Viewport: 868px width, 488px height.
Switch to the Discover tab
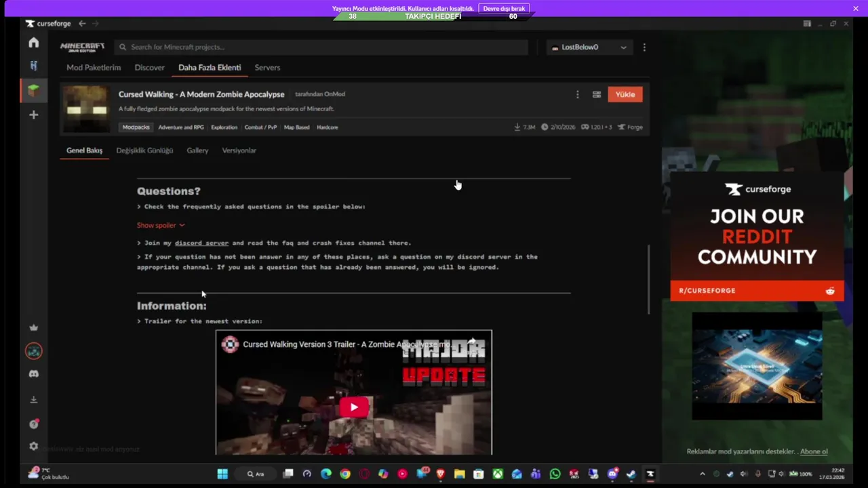pos(149,68)
